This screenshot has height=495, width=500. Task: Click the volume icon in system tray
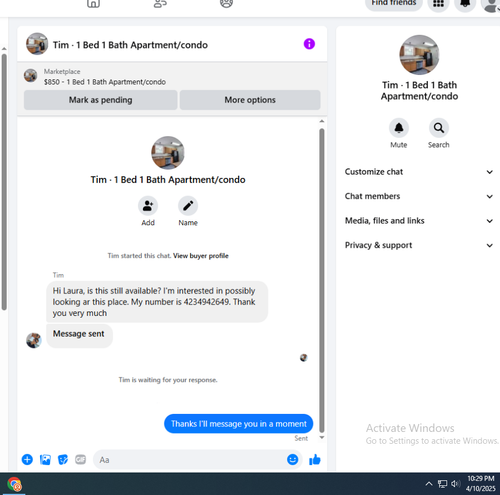(x=455, y=484)
